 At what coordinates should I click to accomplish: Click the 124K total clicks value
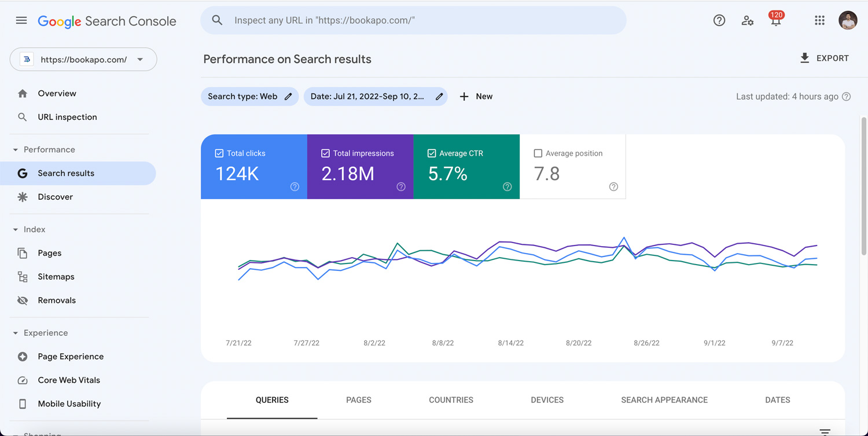click(237, 174)
